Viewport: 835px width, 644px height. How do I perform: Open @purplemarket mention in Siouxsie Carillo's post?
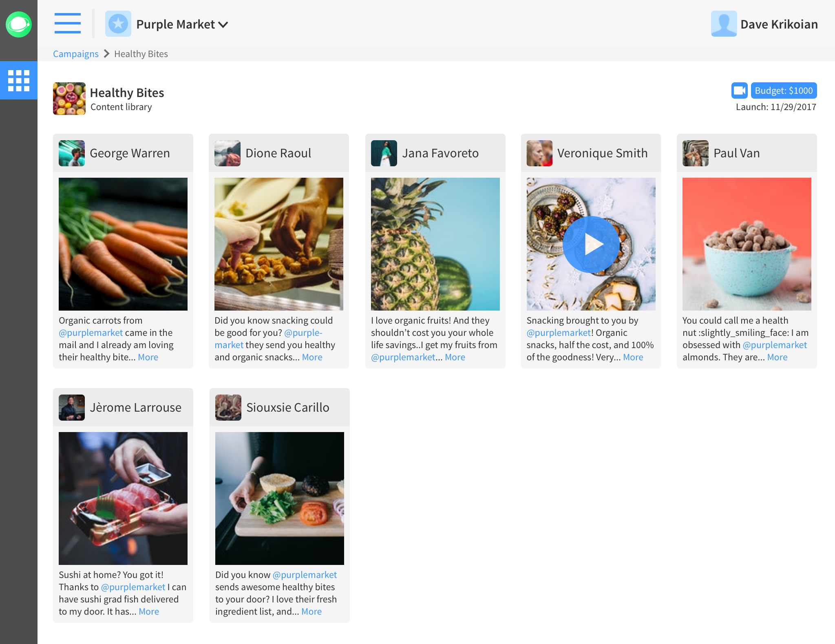coord(305,575)
